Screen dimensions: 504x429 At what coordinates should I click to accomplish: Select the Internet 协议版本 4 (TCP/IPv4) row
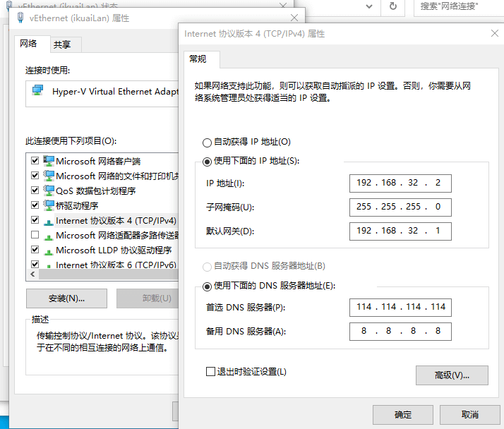click(116, 220)
